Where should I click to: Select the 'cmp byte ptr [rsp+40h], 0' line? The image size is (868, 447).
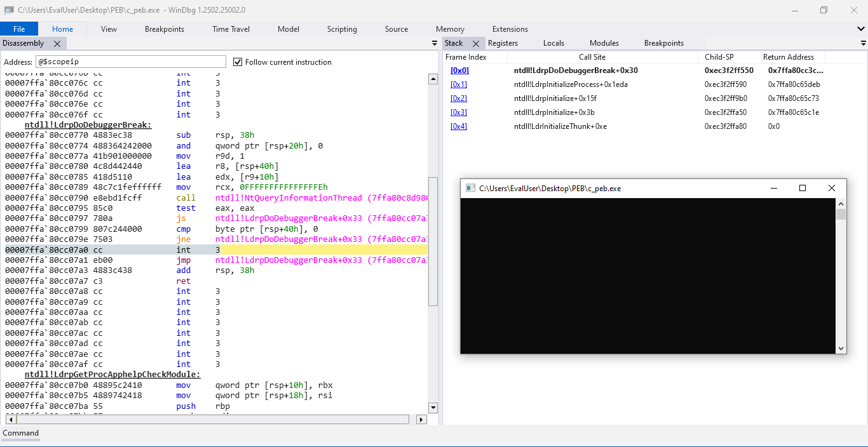pos(216,229)
